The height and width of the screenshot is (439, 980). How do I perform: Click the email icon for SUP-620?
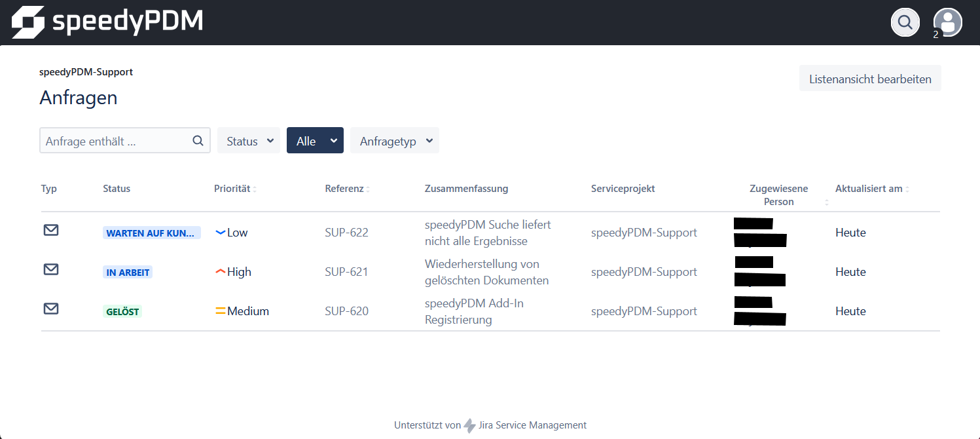(x=51, y=309)
